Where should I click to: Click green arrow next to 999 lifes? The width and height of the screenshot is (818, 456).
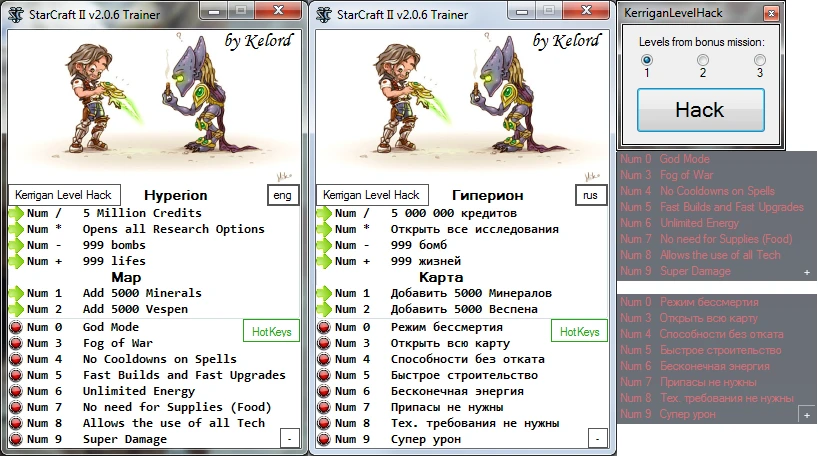click(x=16, y=261)
